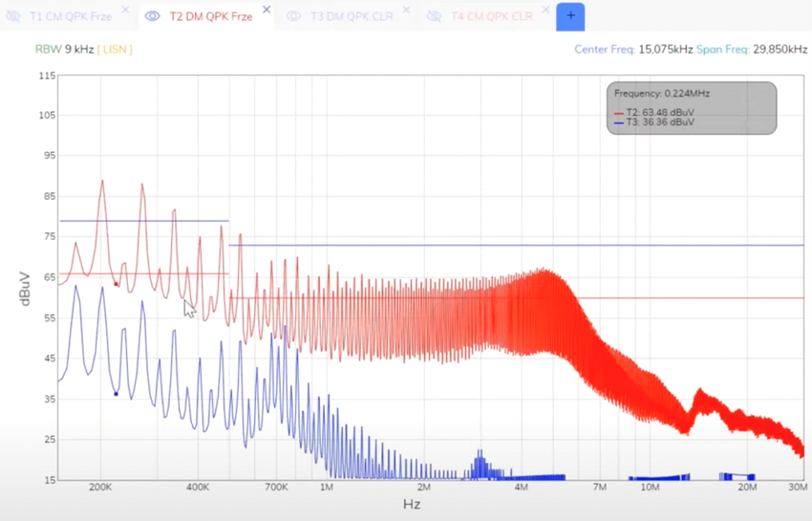Click T2: 63.48 dBuV readout line

(654, 113)
